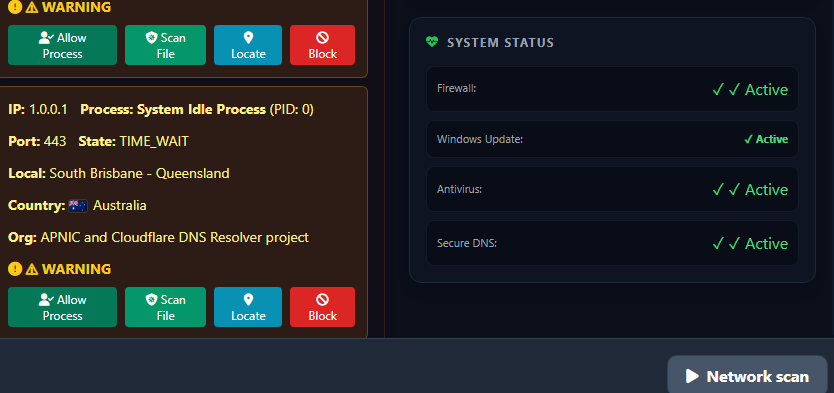Click the Country value Australia
This screenshot has height=393, width=834.
tap(120, 206)
